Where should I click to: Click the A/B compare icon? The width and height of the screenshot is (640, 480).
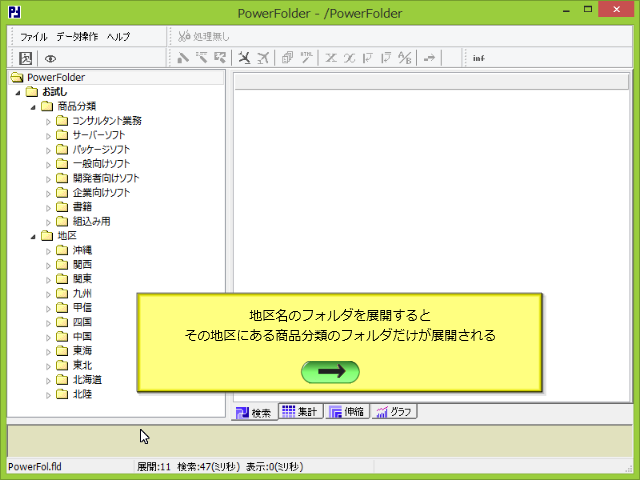click(405, 58)
